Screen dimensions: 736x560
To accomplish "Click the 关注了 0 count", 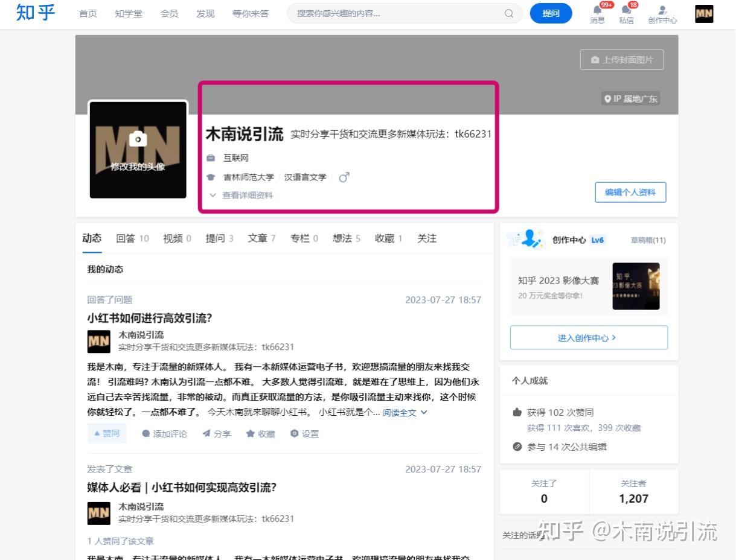I will click(544, 491).
